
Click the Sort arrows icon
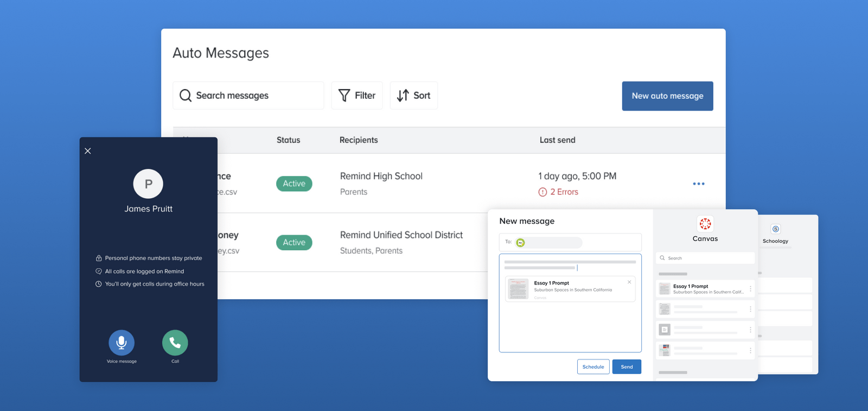point(403,96)
